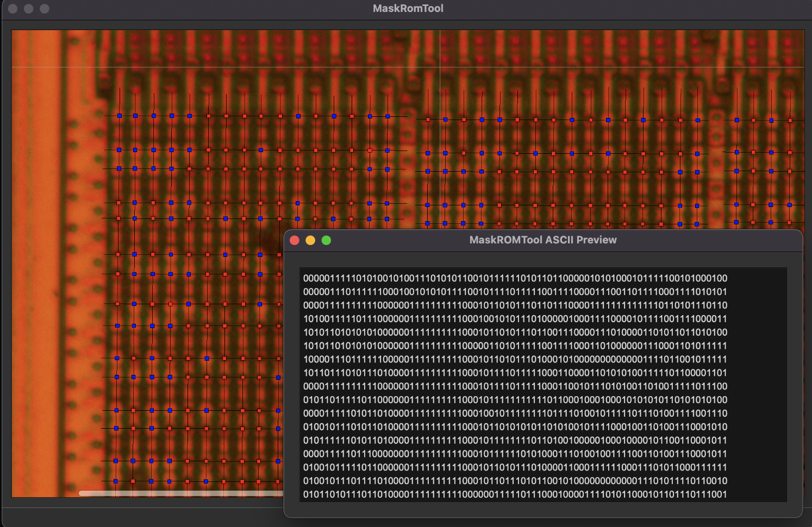Select the top-left blue bit marker in left block

(x=120, y=116)
